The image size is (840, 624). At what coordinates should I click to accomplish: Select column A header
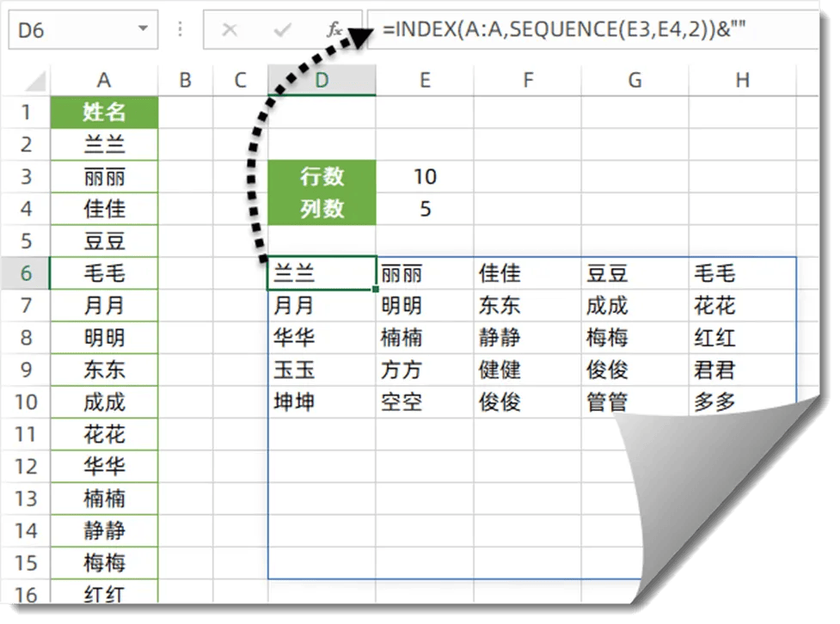click(x=104, y=80)
